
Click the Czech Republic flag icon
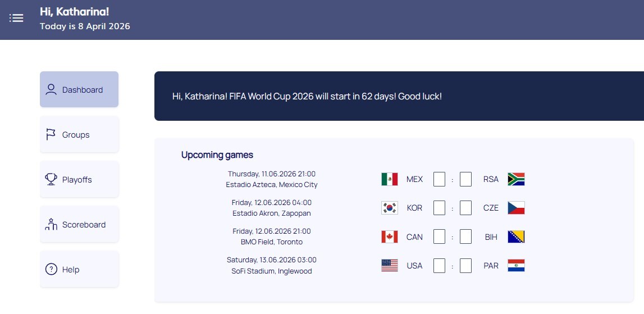[516, 208]
